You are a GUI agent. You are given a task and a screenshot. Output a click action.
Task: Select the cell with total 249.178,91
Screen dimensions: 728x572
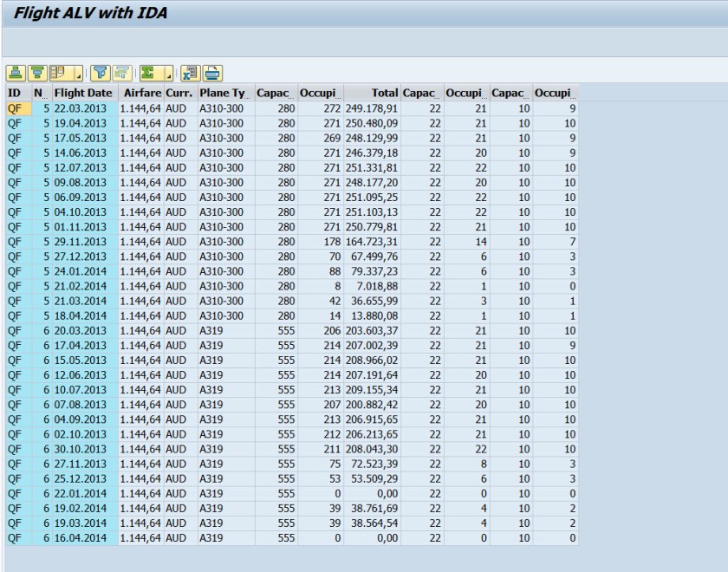click(x=373, y=108)
